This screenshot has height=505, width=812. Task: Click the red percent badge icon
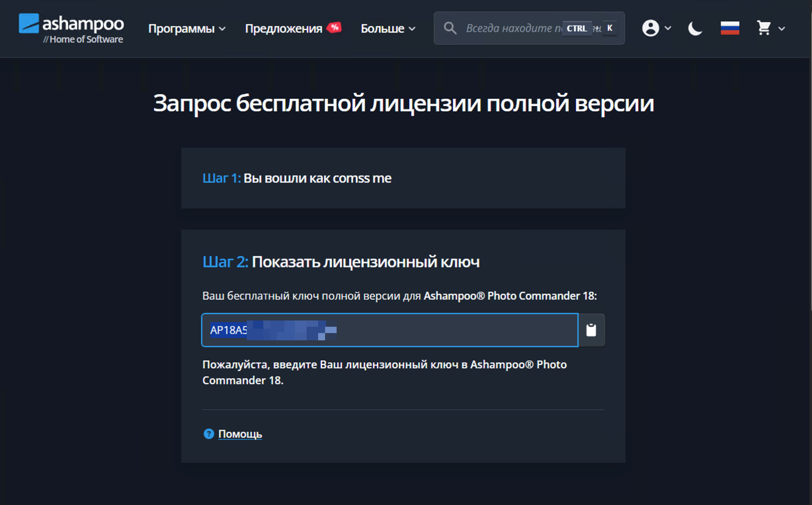tap(334, 27)
